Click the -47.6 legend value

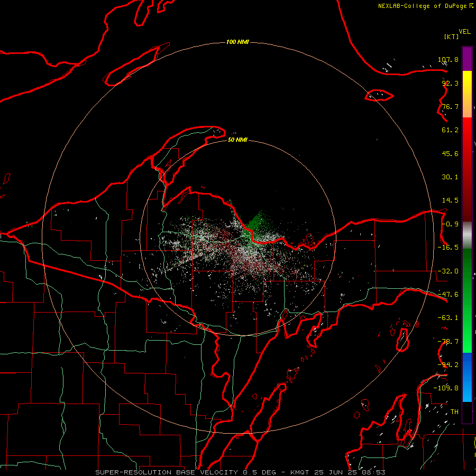(x=448, y=295)
